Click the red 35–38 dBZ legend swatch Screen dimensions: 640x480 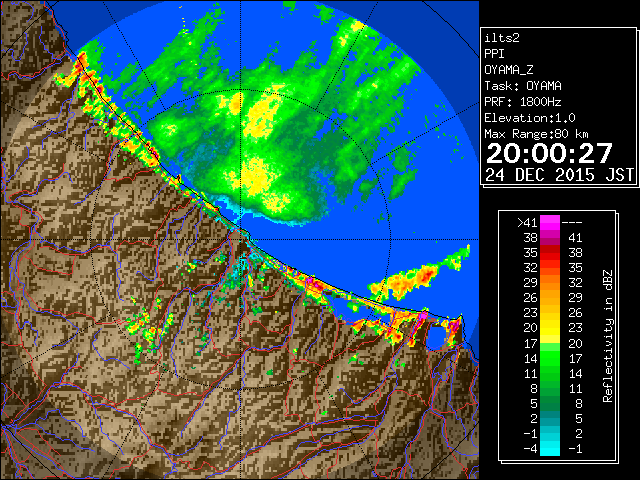tap(550, 253)
